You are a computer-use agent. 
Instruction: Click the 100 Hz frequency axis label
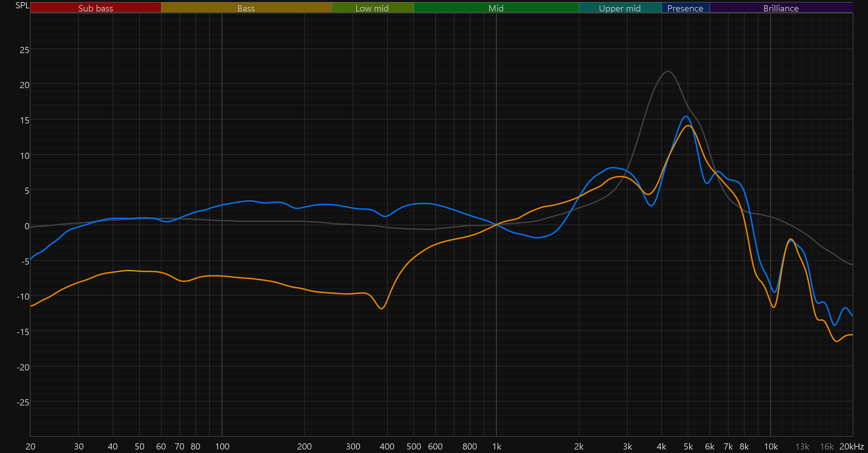pyautogui.click(x=222, y=446)
